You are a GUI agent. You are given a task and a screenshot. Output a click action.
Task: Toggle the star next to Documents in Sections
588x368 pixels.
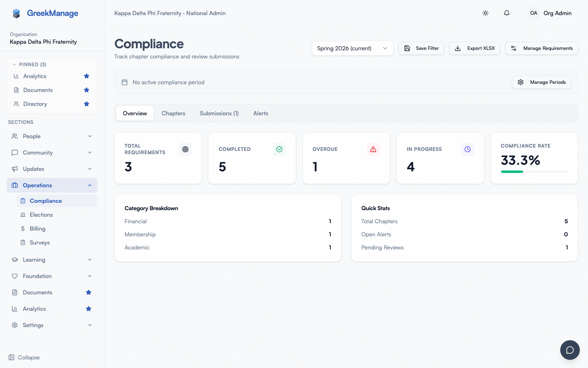tap(89, 292)
